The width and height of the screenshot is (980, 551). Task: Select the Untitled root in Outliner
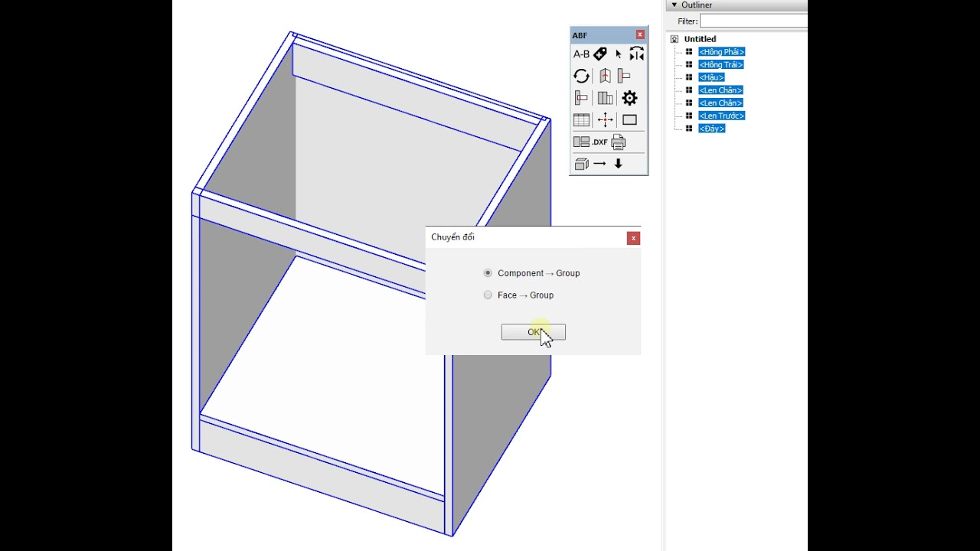[x=700, y=39]
